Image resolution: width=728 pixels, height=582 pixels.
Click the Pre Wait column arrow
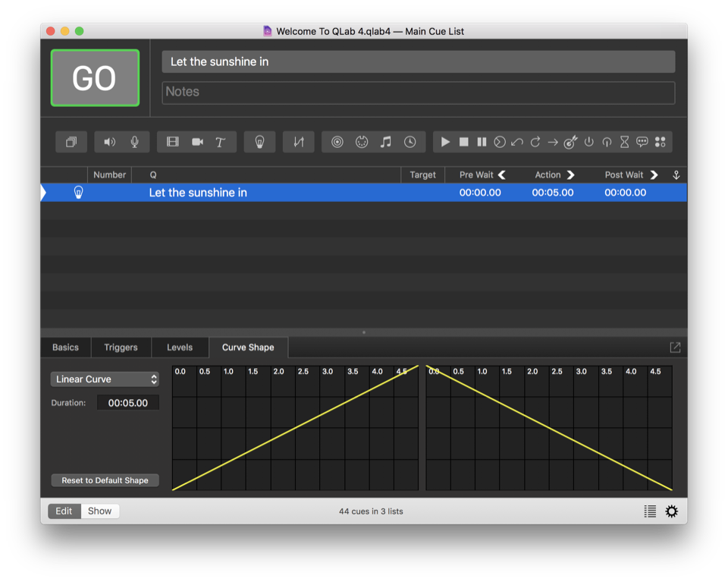[502, 175]
